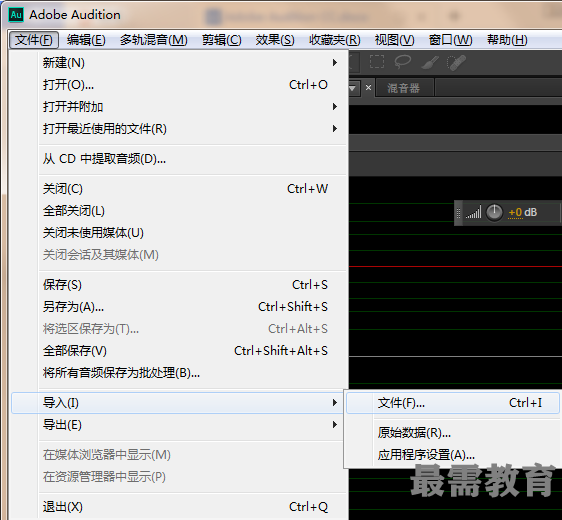Click the Adobe Audition app icon
The width and height of the screenshot is (562, 520).
coord(16,15)
